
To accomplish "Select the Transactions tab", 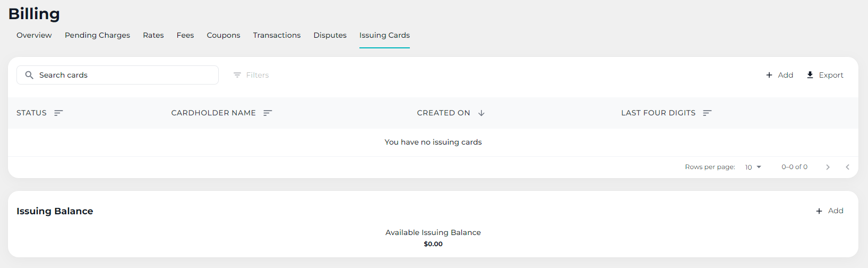I will coord(277,35).
